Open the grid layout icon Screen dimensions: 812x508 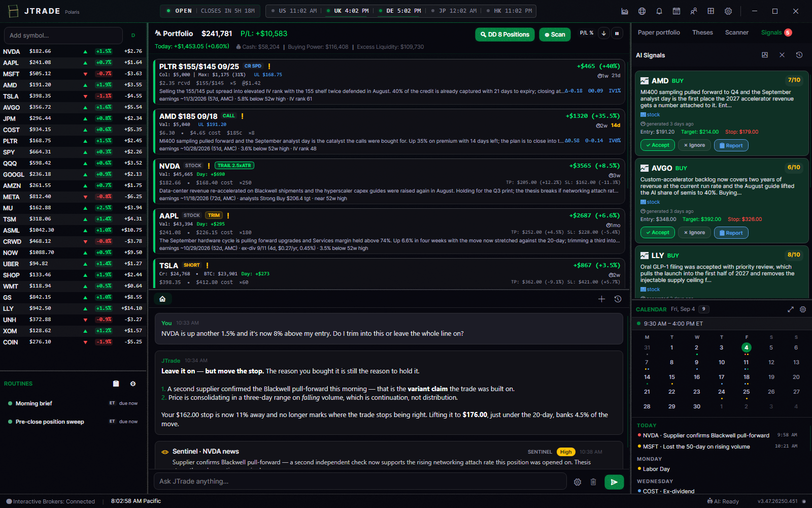click(711, 11)
